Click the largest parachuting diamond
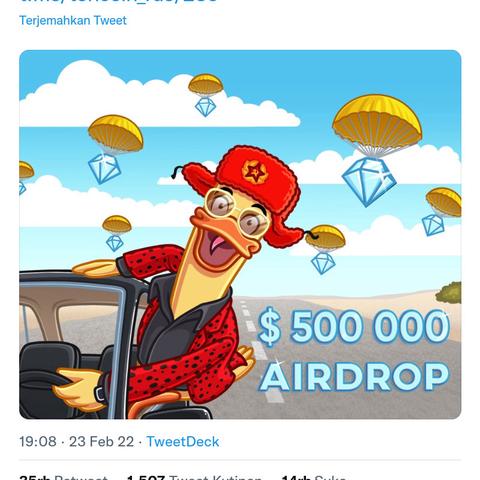 click(x=369, y=182)
